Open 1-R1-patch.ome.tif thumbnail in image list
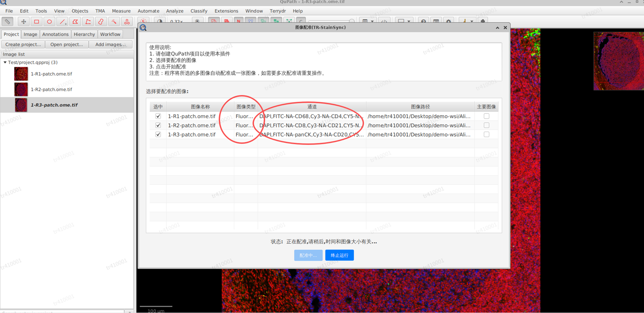644x313 pixels. click(21, 74)
